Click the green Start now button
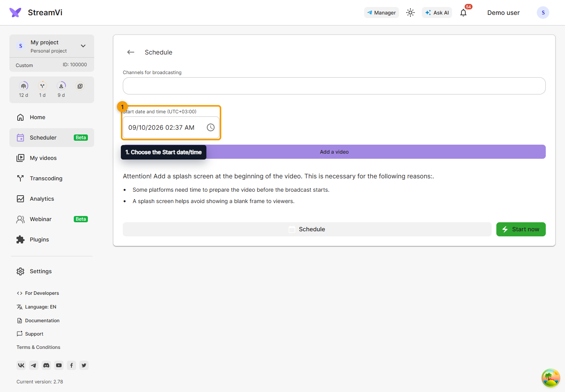Image resolution: width=565 pixels, height=392 pixels. pyautogui.click(x=521, y=229)
